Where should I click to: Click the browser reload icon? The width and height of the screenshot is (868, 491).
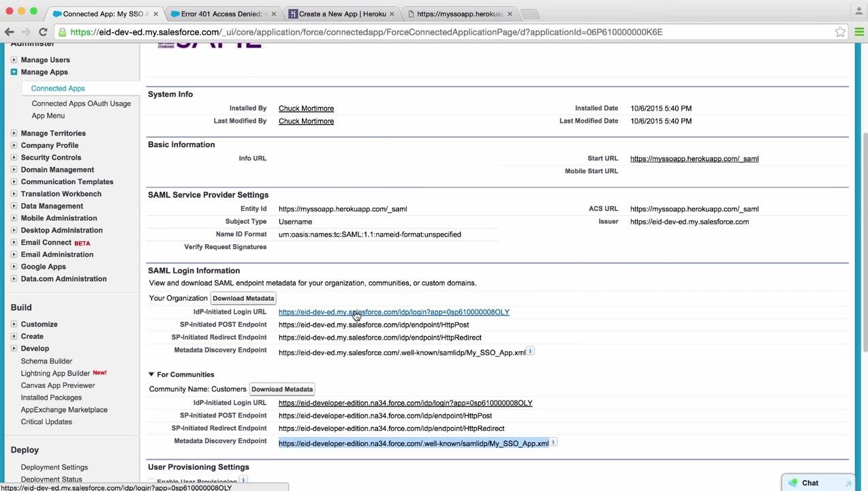pyautogui.click(x=43, y=32)
